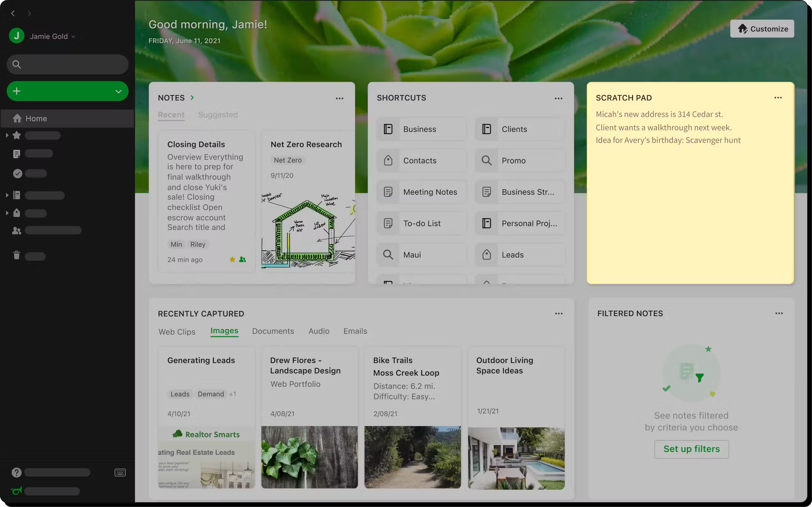Click the notes icon in sidebar

pyautogui.click(x=17, y=154)
